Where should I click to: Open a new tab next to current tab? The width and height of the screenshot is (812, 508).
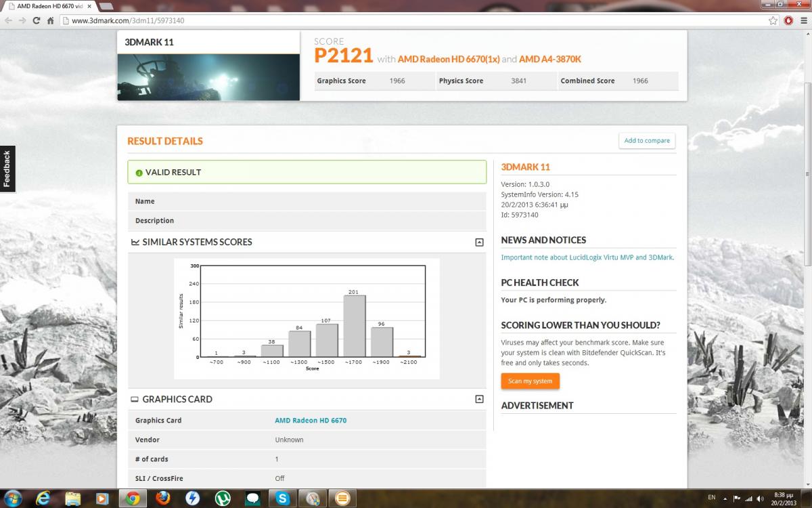pyautogui.click(x=107, y=6)
